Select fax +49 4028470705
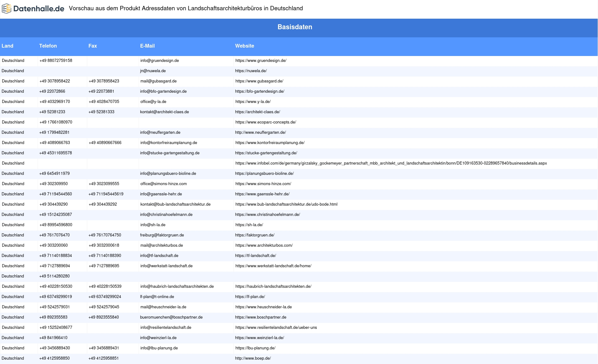 104,102
